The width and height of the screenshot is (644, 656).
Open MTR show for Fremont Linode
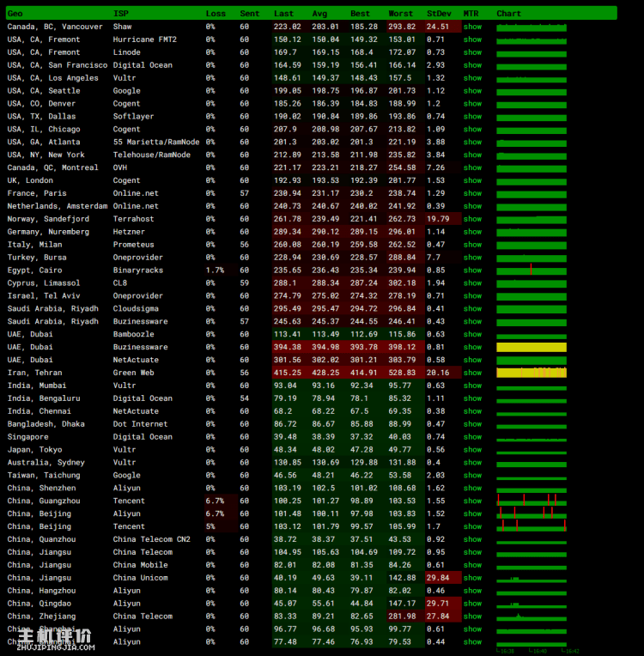click(472, 52)
